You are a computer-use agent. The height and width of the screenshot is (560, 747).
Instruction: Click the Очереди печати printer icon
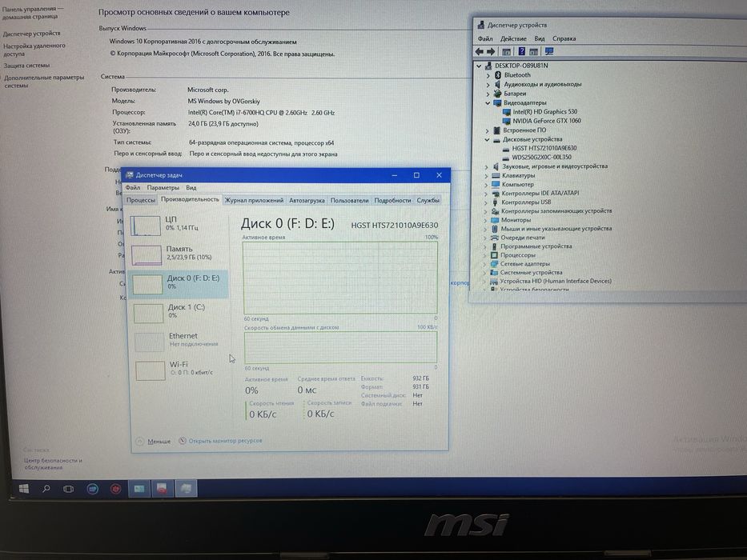[495, 238]
